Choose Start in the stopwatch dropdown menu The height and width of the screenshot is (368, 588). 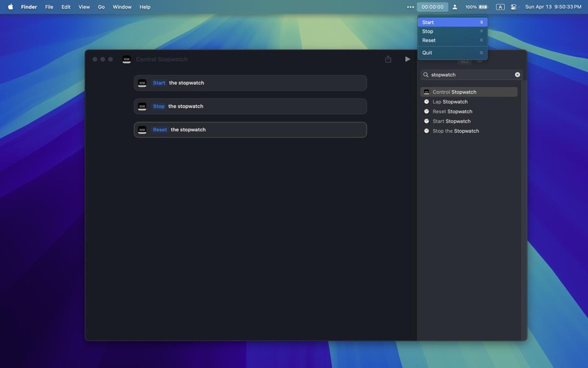[x=452, y=22]
